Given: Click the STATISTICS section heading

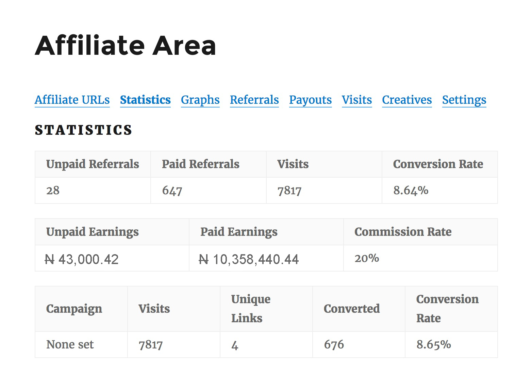Looking at the screenshot, I should pos(83,130).
